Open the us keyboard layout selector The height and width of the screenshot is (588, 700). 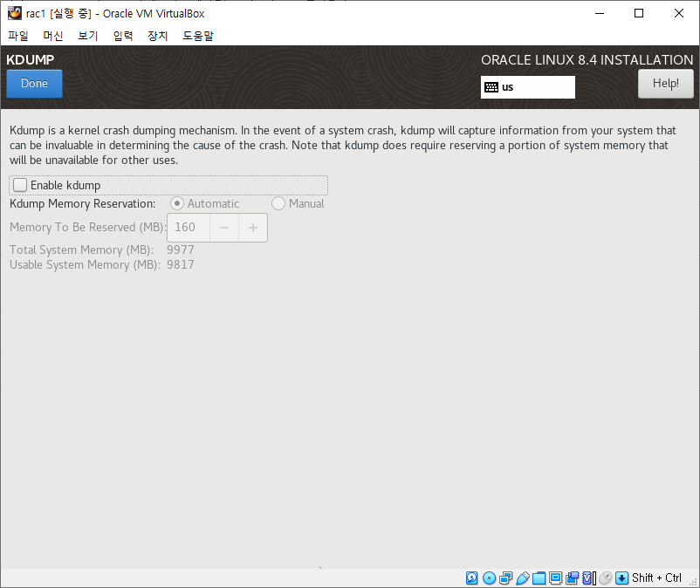[x=528, y=87]
